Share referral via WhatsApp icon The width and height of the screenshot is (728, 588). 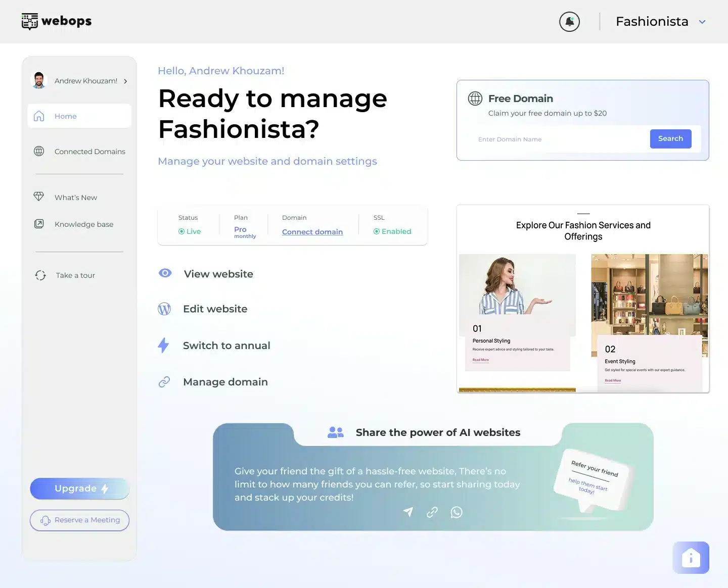(457, 512)
